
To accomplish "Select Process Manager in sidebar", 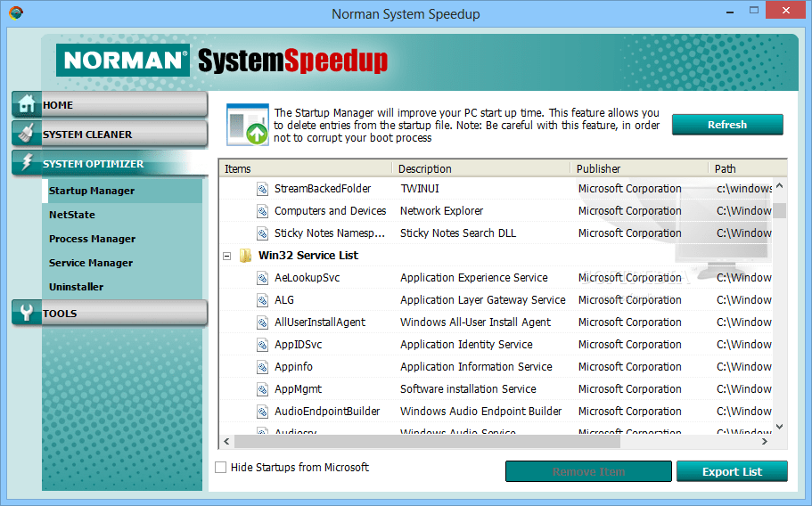I will (92, 239).
